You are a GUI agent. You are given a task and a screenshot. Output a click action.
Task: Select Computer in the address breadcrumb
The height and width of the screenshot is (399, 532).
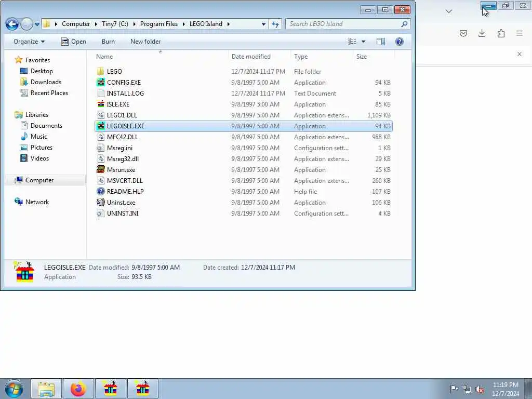point(76,24)
